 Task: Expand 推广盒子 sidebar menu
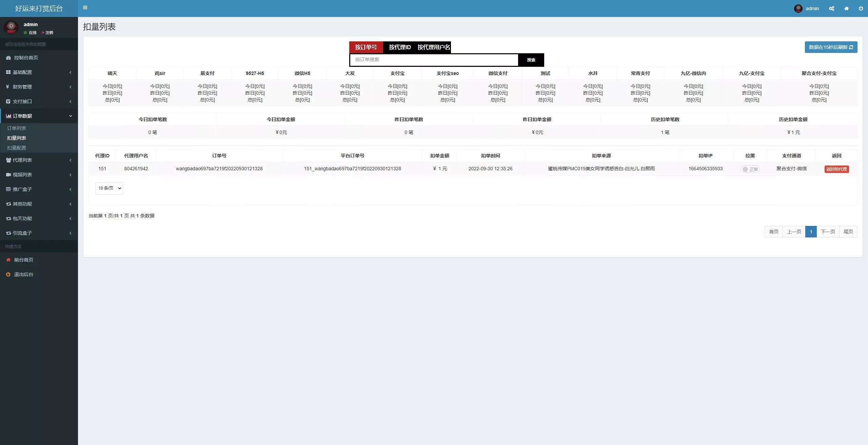pos(39,189)
